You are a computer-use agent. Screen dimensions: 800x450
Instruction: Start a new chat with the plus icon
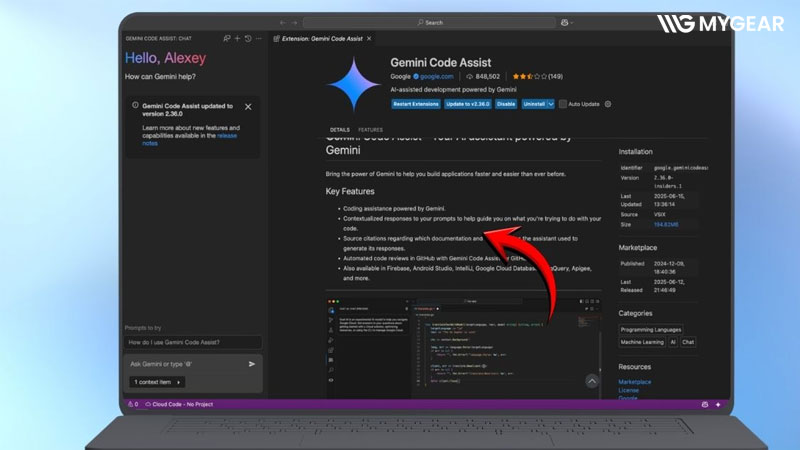237,38
